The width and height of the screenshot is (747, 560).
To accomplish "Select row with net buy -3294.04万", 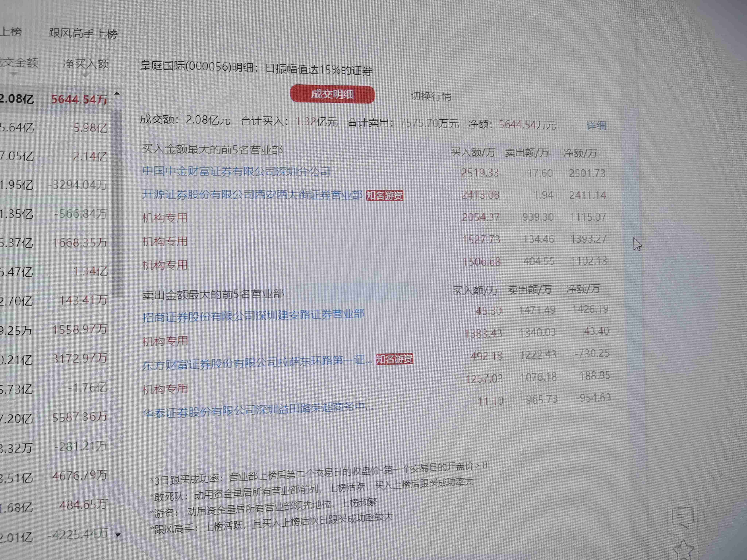I will 56,185.
